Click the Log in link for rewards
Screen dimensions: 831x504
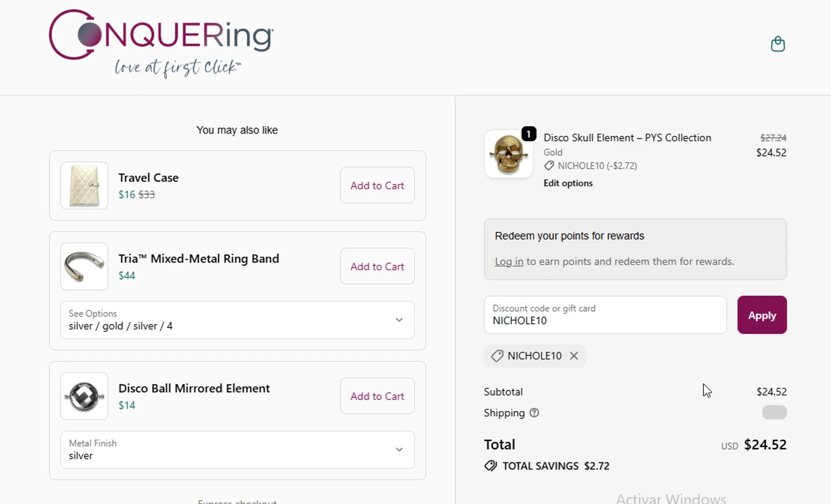pyautogui.click(x=509, y=261)
